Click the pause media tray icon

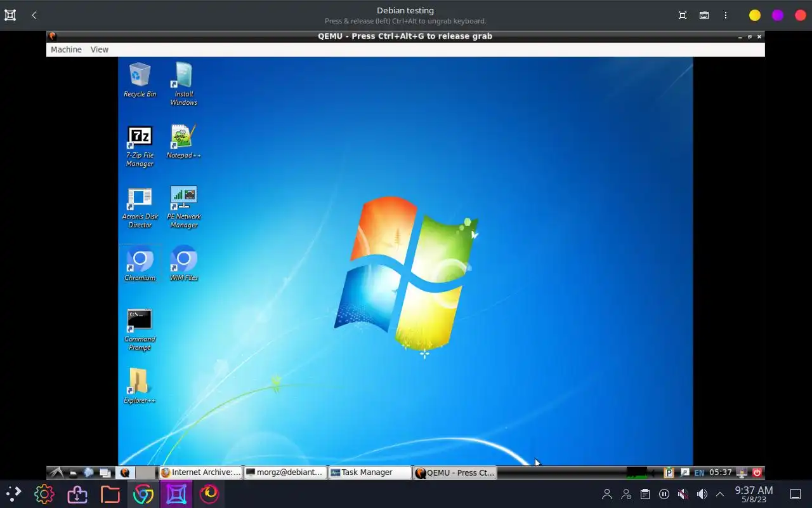(664, 494)
